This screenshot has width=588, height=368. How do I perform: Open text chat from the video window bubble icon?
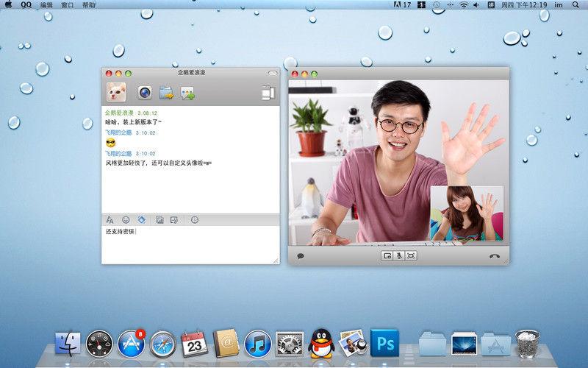click(301, 256)
